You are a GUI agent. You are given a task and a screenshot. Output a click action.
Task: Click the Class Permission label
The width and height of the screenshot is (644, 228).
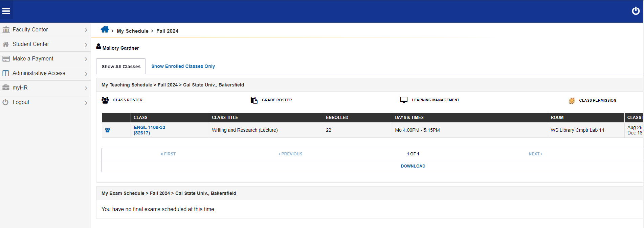598,100
